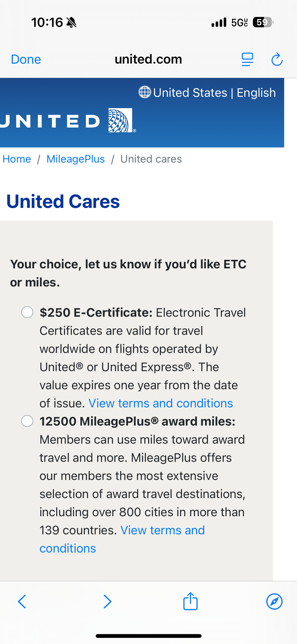This screenshot has height=644, width=297.
Task: Tap the UNITED wordmark in header
Action: pyautogui.click(x=50, y=121)
